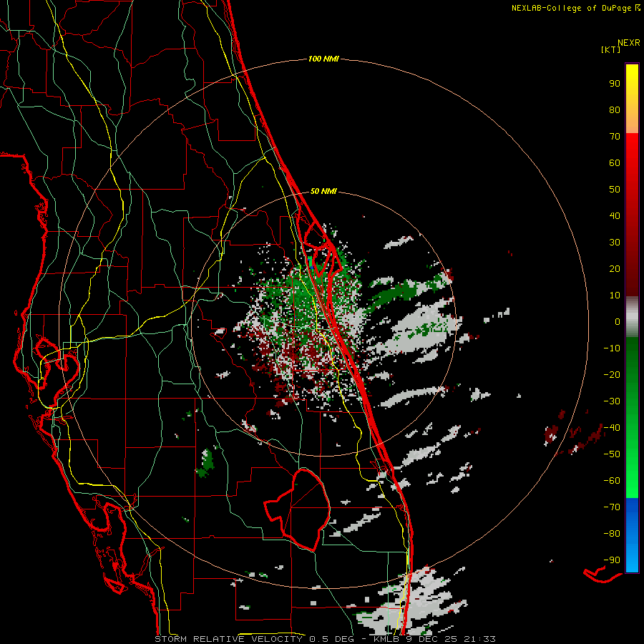Pick the yellow top segment of color bar
Viewport: 644px width, 644px height.
coord(632,99)
